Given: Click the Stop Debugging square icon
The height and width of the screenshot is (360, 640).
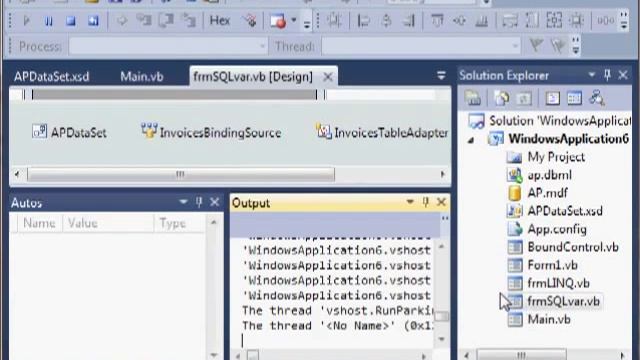Looking at the screenshot, I should pos(71,20).
